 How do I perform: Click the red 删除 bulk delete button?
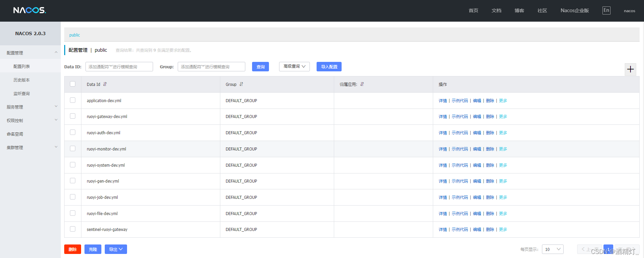click(x=73, y=249)
